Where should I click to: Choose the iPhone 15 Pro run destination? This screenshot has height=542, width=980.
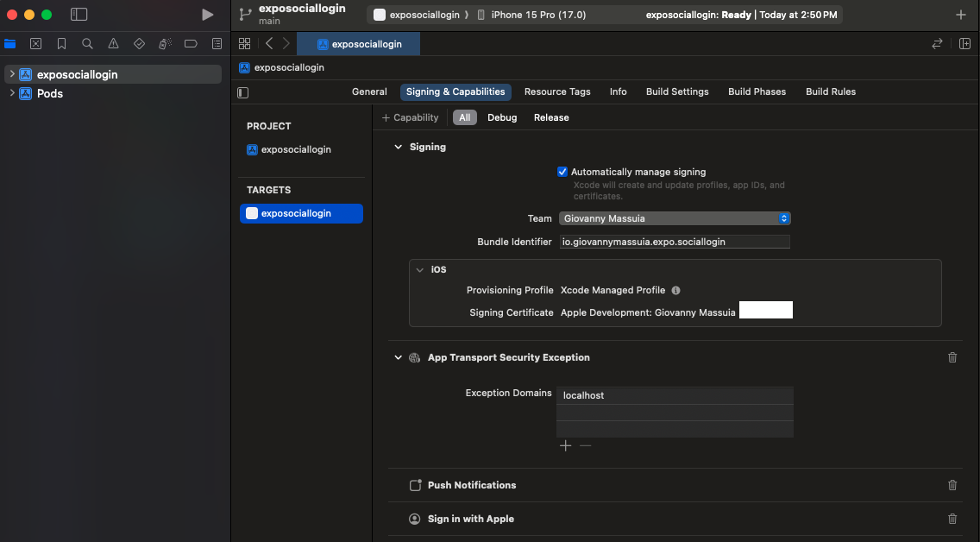[x=532, y=15]
